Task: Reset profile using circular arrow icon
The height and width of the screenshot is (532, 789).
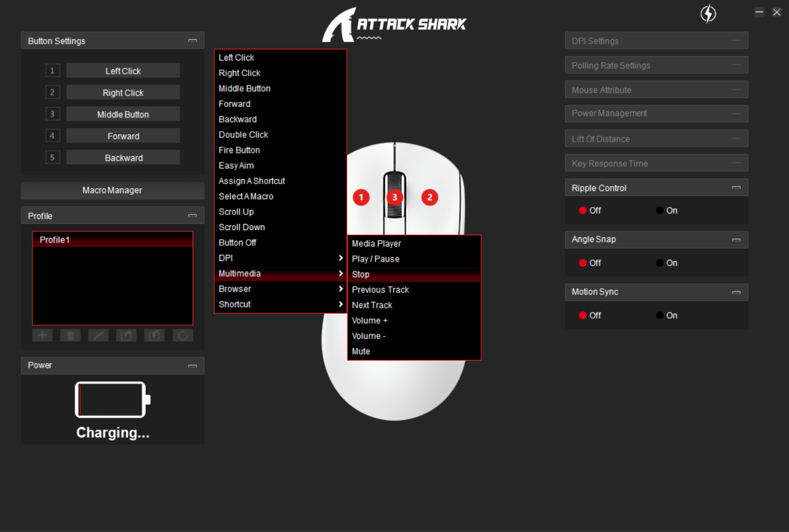Action: coord(183,335)
